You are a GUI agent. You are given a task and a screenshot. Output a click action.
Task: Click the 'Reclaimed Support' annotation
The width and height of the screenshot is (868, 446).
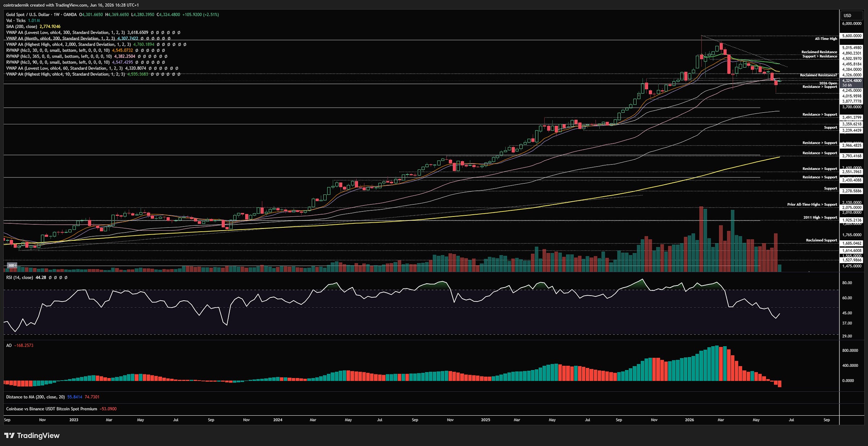tap(822, 240)
